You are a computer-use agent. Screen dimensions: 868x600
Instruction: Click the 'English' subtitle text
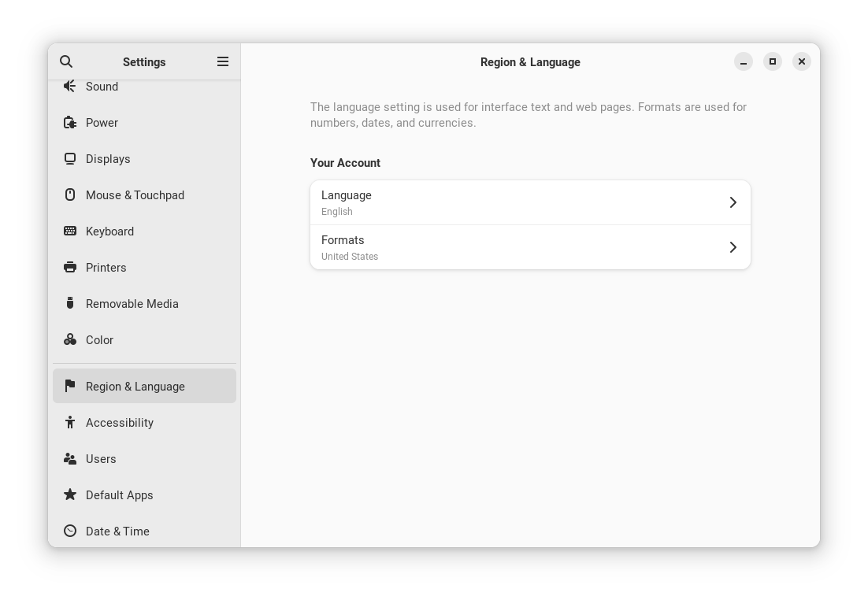(336, 212)
